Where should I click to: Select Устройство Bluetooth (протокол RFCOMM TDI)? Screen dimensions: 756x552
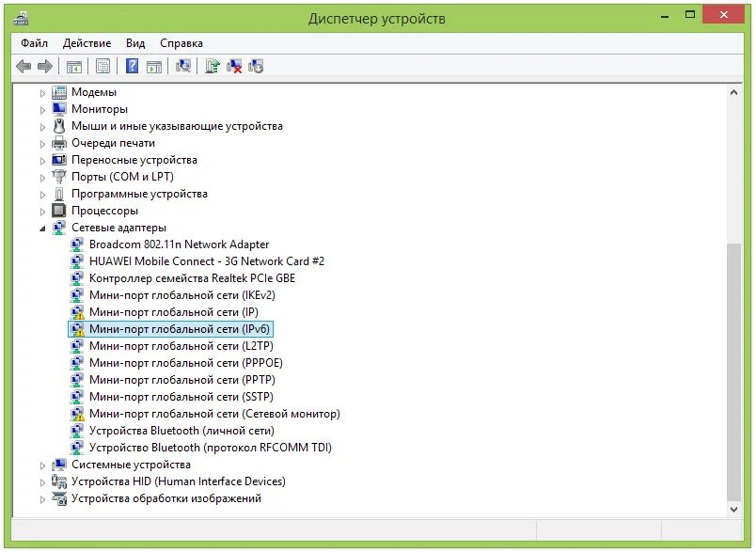click(x=211, y=448)
